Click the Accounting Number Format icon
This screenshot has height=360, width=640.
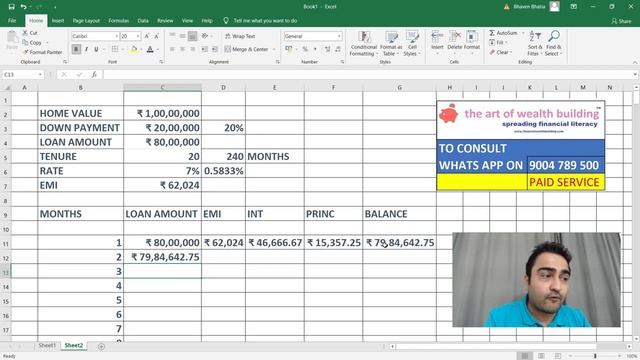(x=289, y=49)
